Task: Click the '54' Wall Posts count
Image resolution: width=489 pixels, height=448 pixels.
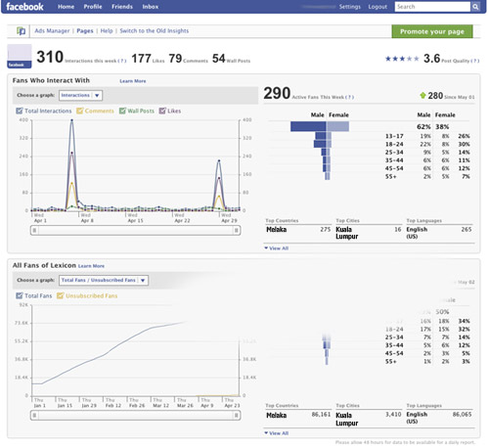Action: 219,59
